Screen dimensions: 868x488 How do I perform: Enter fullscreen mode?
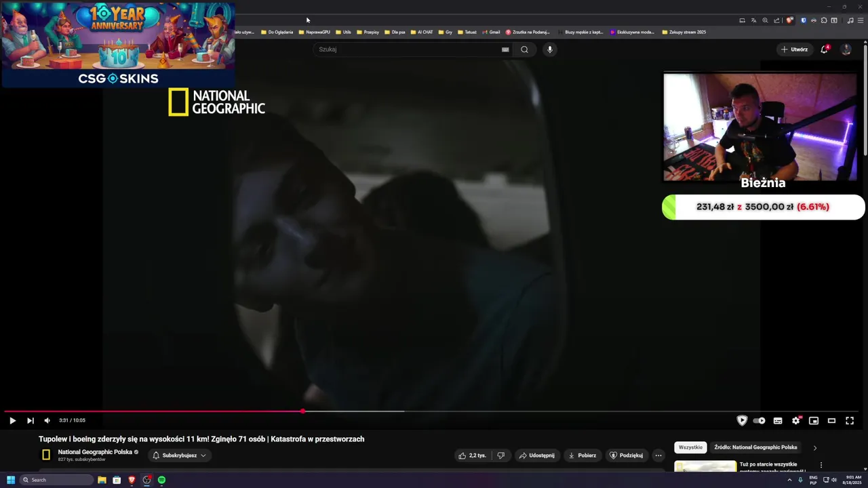(850, 421)
